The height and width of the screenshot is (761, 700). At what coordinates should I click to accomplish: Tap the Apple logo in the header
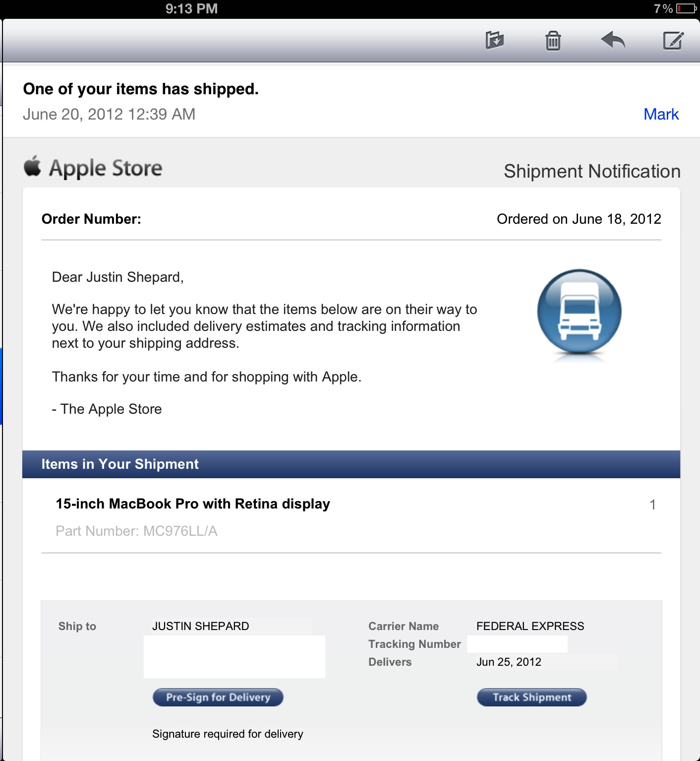point(33,166)
